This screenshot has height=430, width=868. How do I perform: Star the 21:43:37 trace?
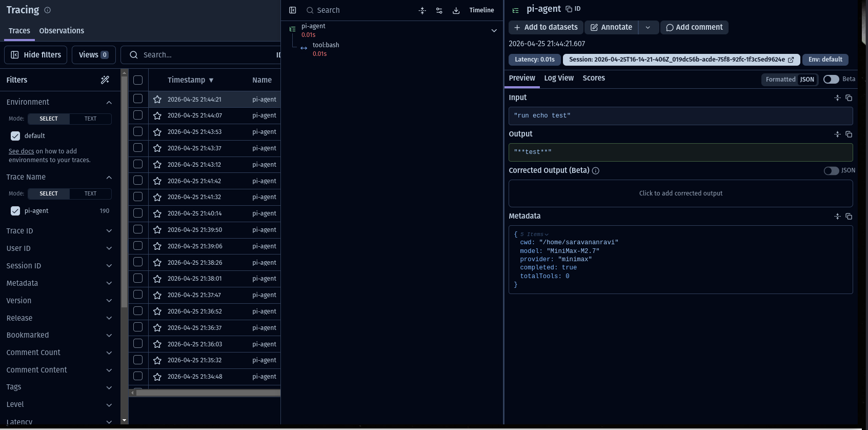(x=157, y=148)
